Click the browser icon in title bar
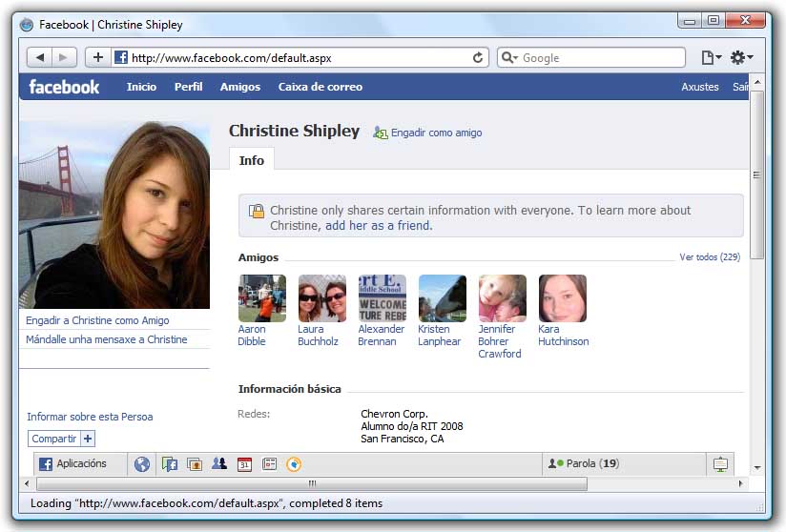The image size is (786, 532). (27, 25)
